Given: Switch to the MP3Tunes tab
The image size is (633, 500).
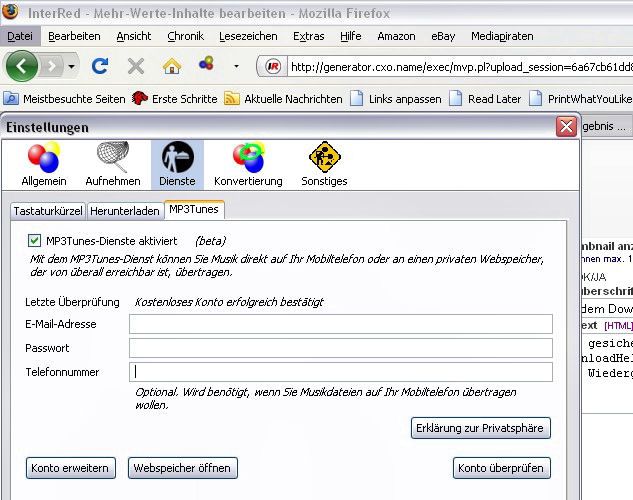Looking at the screenshot, I should click(194, 209).
